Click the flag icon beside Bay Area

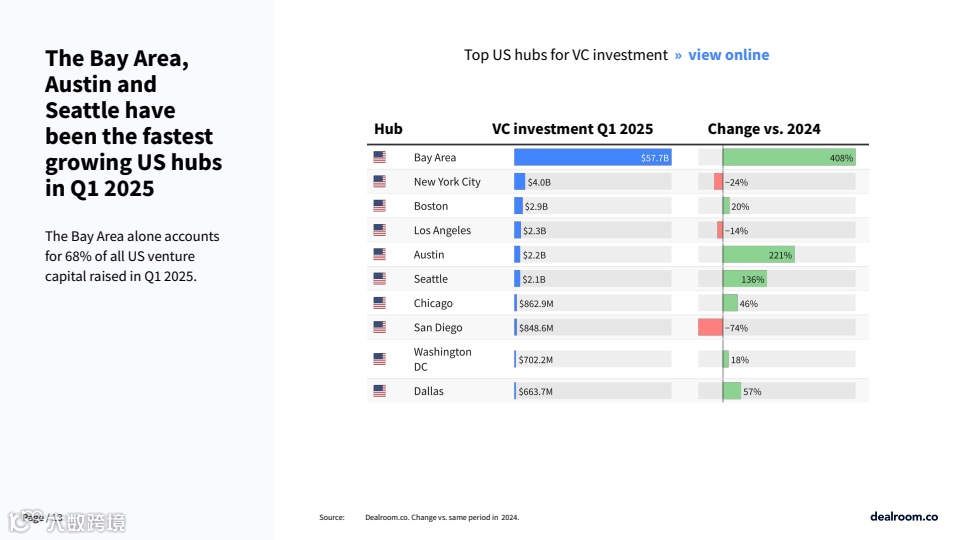[379, 157]
